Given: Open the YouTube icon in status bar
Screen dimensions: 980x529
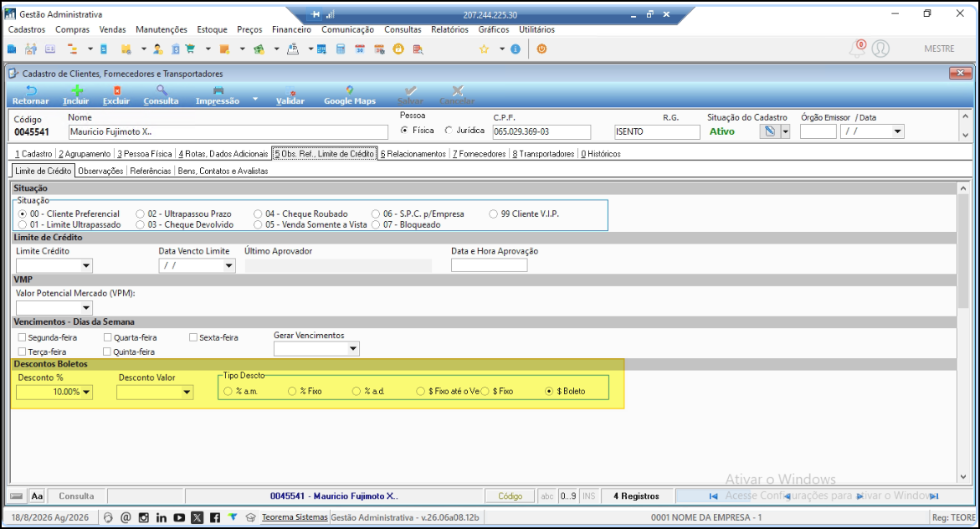Looking at the screenshot, I should 179,517.
